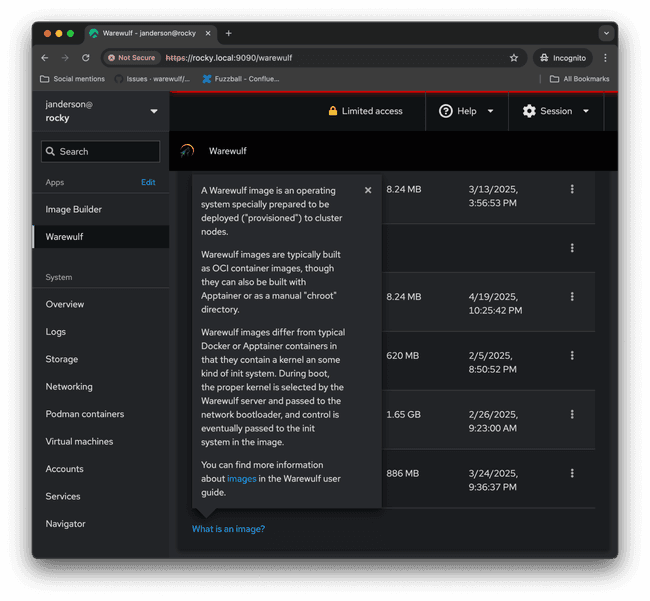
Task: Open the browser three-dot menu
Action: (x=605, y=58)
